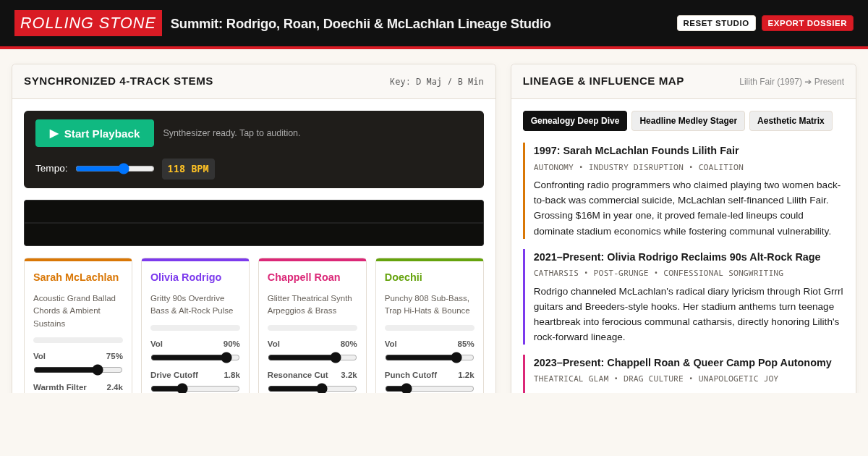
Task: Click the Olivia Rodrigo track title
Action: (x=186, y=277)
